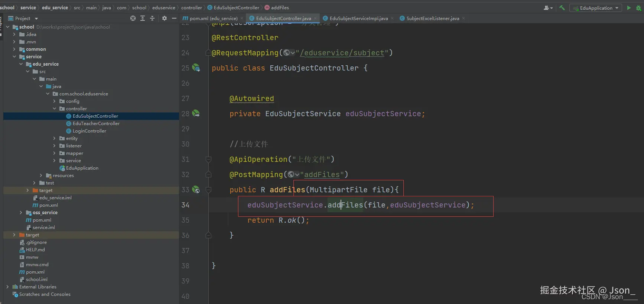Select the listener package
644x304 pixels.
tap(74, 146)
